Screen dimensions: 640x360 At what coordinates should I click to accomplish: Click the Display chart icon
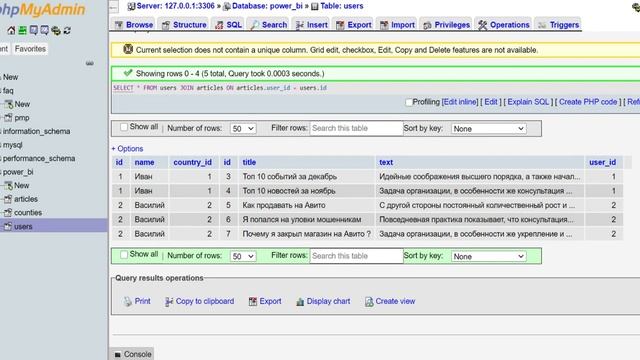click(300, 301)
